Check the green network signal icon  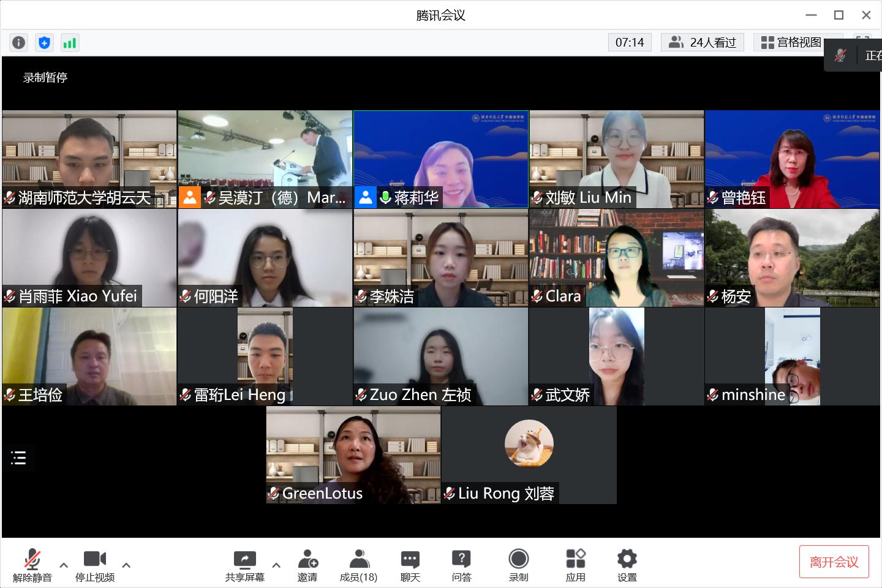[x=70, y=42]
